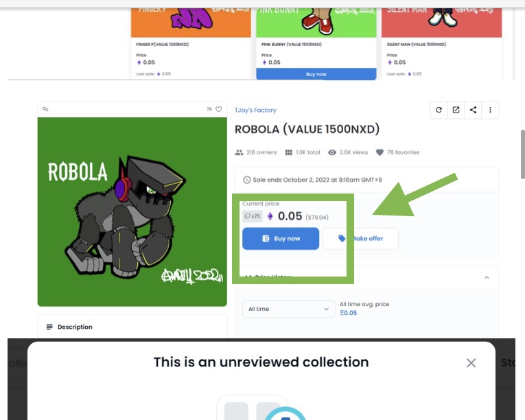Viewport: 525px width, 420px height.
Task: Click the page vertical scrollbar thumb
Action: coord(523,154)
